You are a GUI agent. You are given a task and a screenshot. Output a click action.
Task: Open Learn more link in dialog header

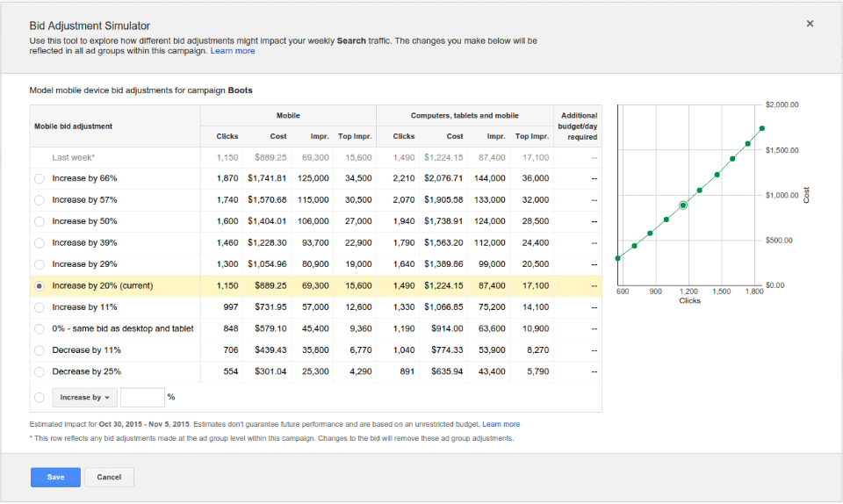pyautogui.click(x=233, y=51)
